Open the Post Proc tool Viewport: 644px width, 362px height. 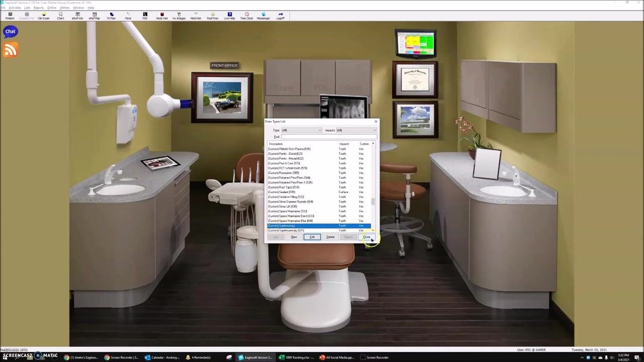pyautogui.click(x=212, y=16)
